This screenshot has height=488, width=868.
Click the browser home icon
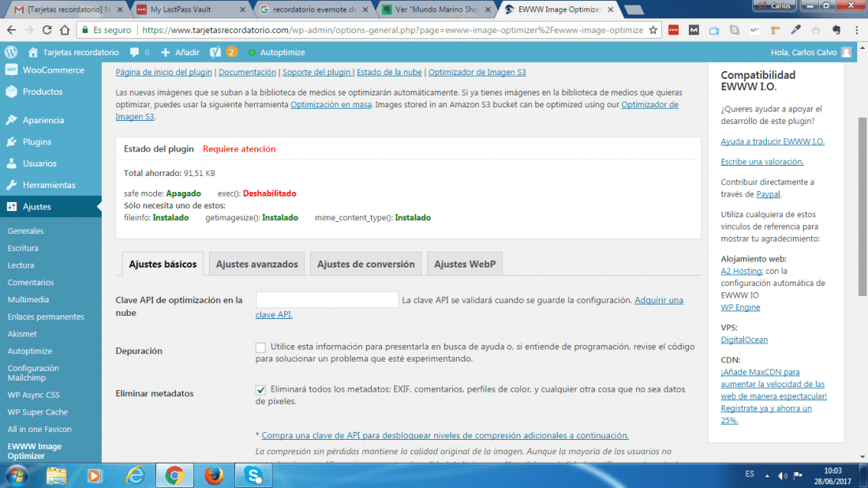click(x=65, y=30)
